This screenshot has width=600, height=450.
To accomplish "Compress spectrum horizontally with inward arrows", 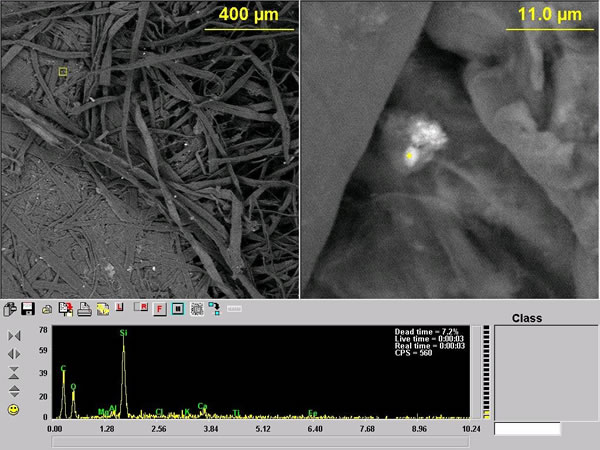I will point(14,336).
